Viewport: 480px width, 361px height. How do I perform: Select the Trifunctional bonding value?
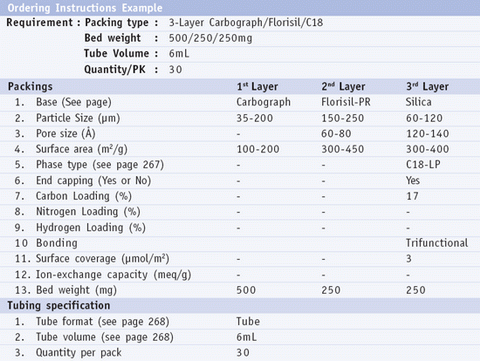click(x=437, y=243)
